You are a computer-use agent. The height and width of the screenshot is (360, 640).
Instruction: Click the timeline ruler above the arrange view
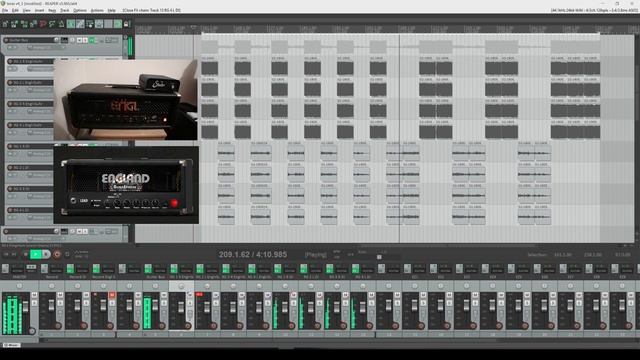coord(384,29)
